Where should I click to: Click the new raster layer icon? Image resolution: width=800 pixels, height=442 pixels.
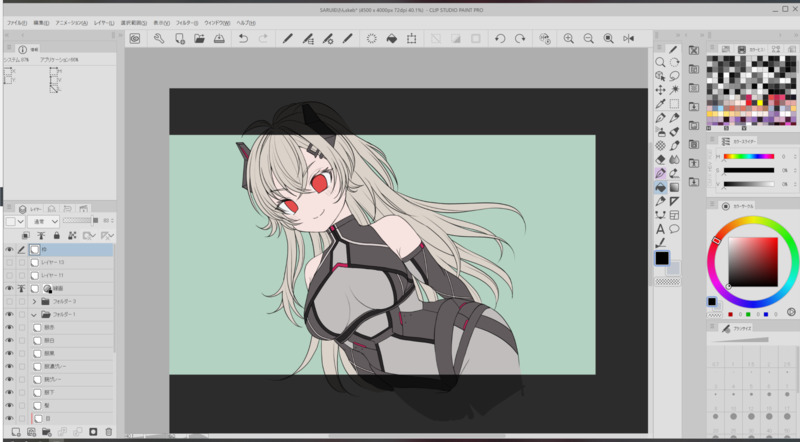pyautogui.click(x=16, y=432)
